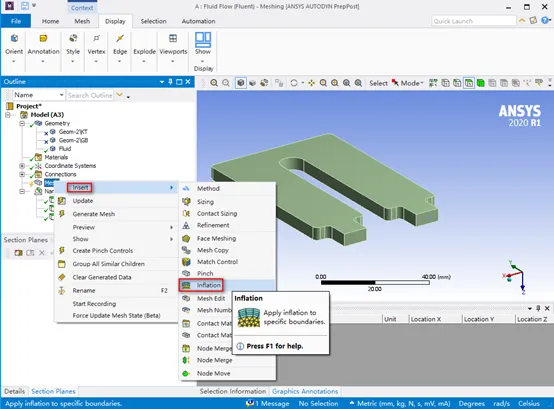Click the Zoom In magnifier icon
The image size is (554, 409).
214,83
